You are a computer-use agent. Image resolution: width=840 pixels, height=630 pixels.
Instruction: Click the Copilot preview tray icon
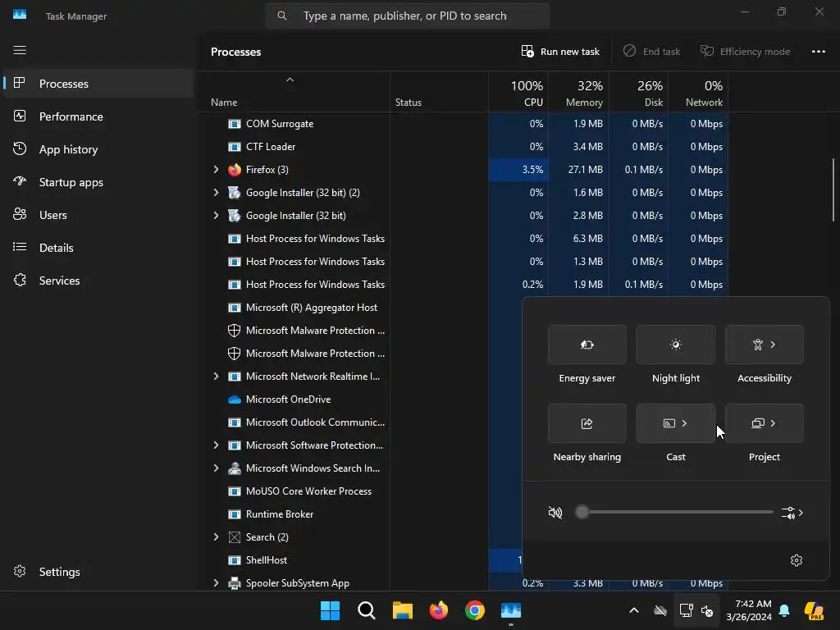click(814, 610)
